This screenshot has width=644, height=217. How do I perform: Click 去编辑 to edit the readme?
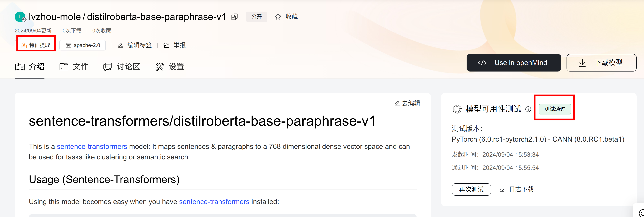click(407, 103)
